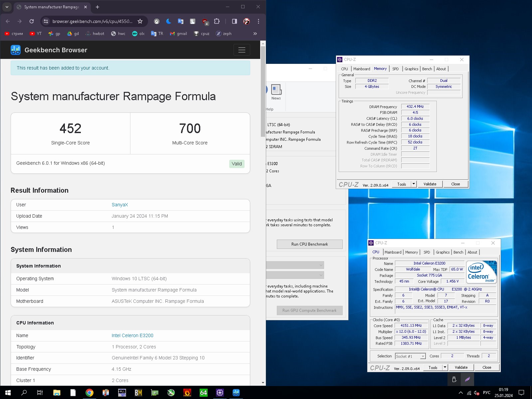532x399 pixels.
Task: Open the zeph bookmark
Action: coord(224,34)
